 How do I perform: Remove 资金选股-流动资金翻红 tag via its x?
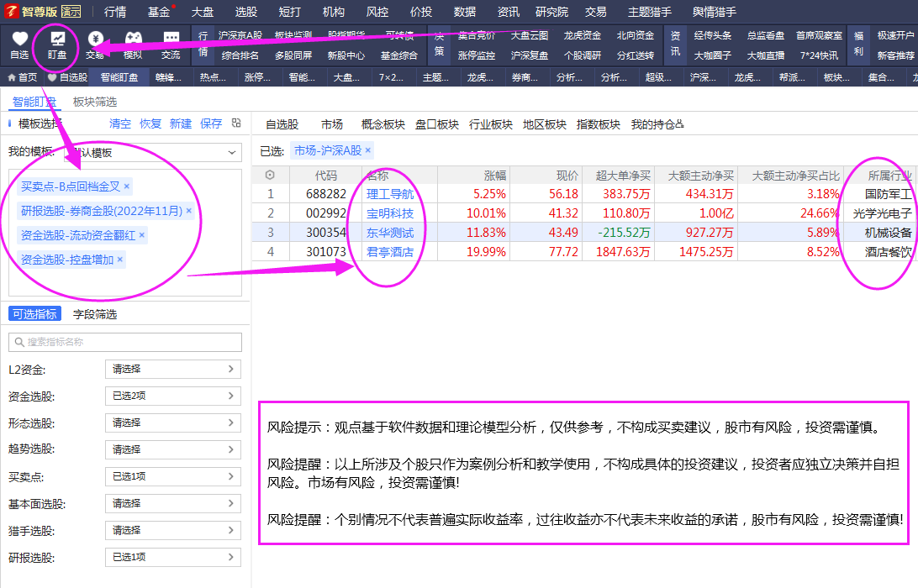pyautogui.click(x=142, y=235)
